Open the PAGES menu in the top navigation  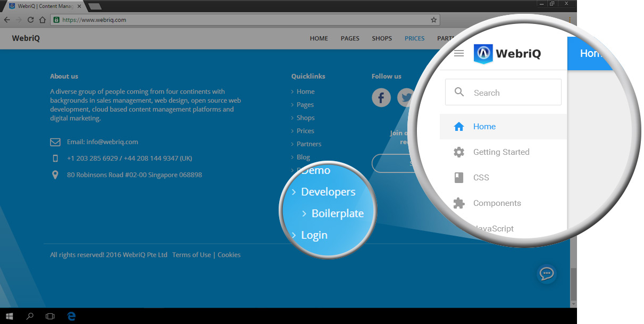tap(350, 38)
